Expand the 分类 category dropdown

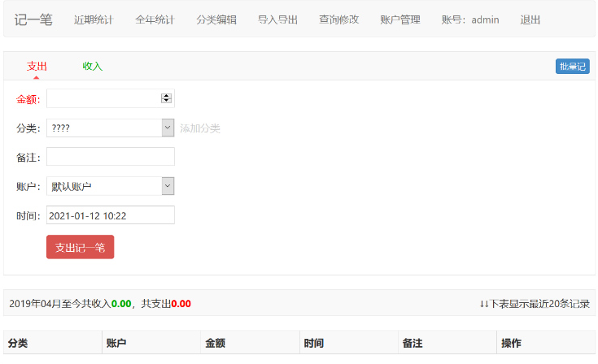[110, 128]
